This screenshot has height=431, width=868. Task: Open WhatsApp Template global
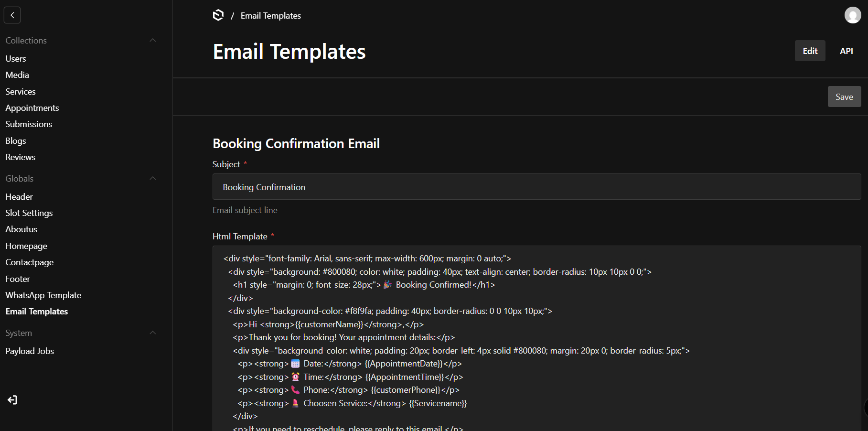coord(43,295)
